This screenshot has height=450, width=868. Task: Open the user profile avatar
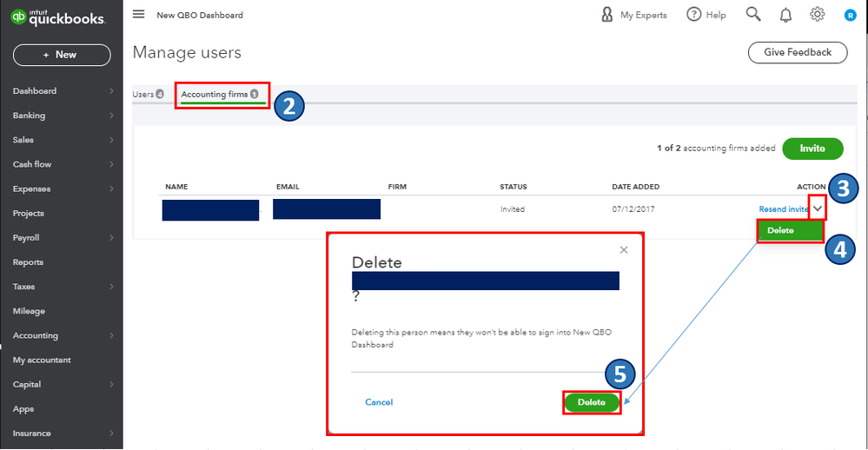click(850, 16)
